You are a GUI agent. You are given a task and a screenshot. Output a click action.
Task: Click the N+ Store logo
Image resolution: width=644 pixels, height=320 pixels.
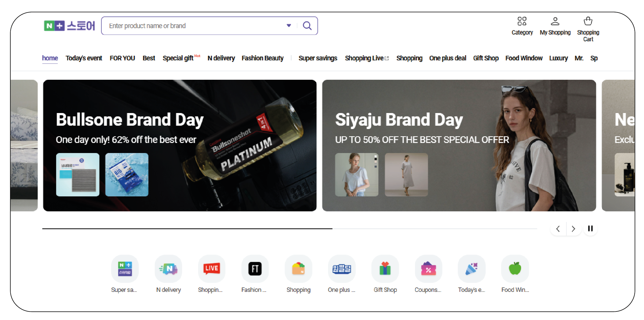pyautogui.click(x=69, y=26)
